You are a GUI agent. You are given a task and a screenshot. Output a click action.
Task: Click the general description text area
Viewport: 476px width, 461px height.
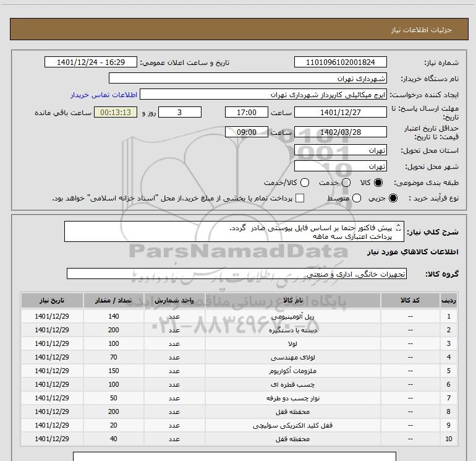(x=234, y=232)
